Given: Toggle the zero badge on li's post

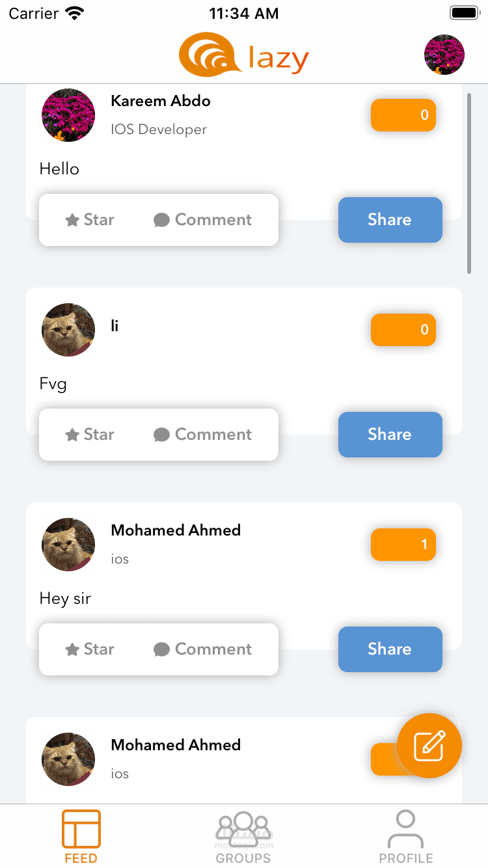Looking at the screenshot, I should point(403,330).
